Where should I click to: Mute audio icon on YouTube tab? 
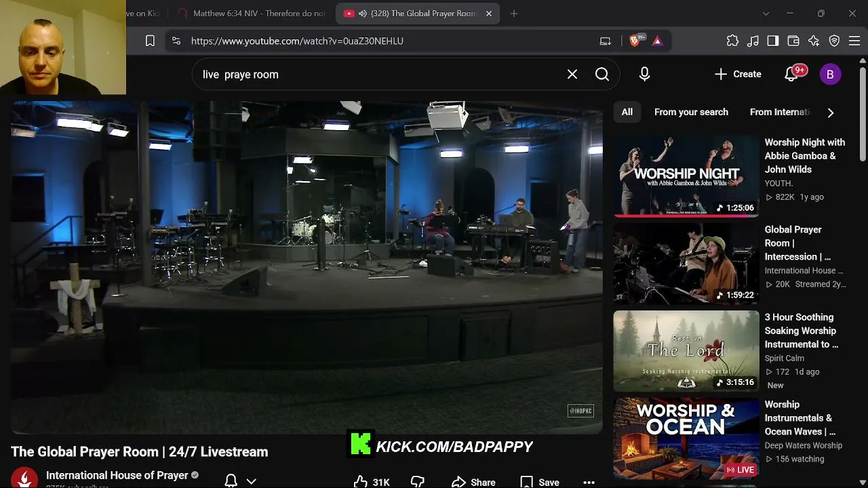[x=363, y=14]
